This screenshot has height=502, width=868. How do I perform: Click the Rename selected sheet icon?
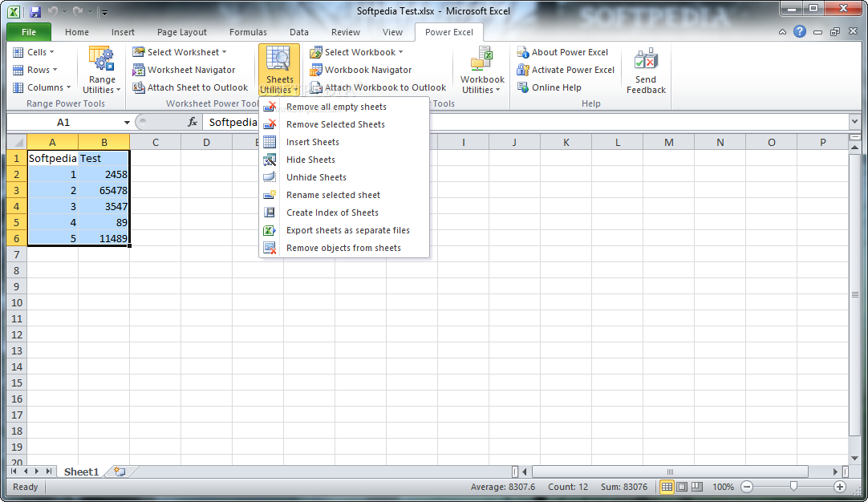[270, 195]
